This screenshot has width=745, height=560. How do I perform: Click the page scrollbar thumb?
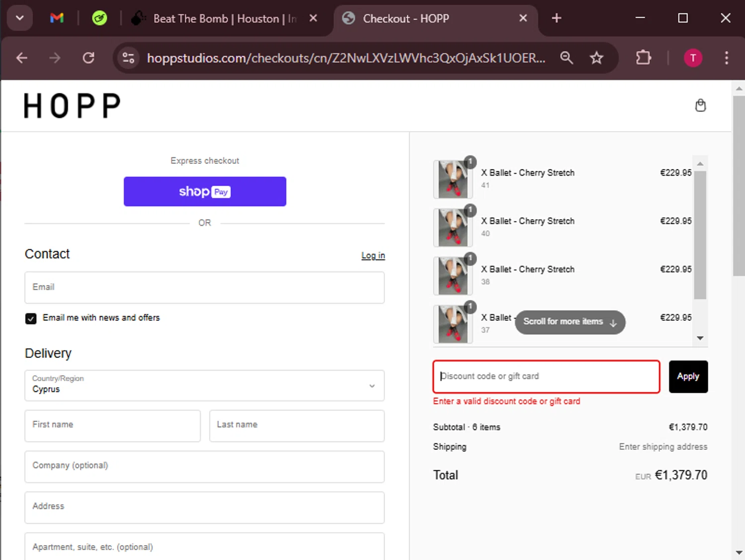(x=739, y=186)
